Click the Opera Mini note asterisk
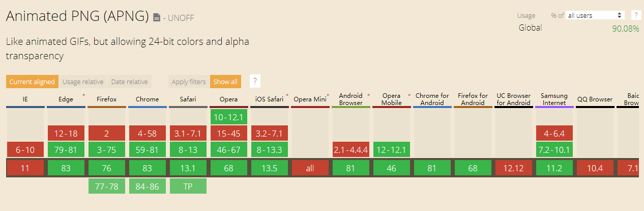The height and width of the screenshot is (211, 644). coord(328,95)
